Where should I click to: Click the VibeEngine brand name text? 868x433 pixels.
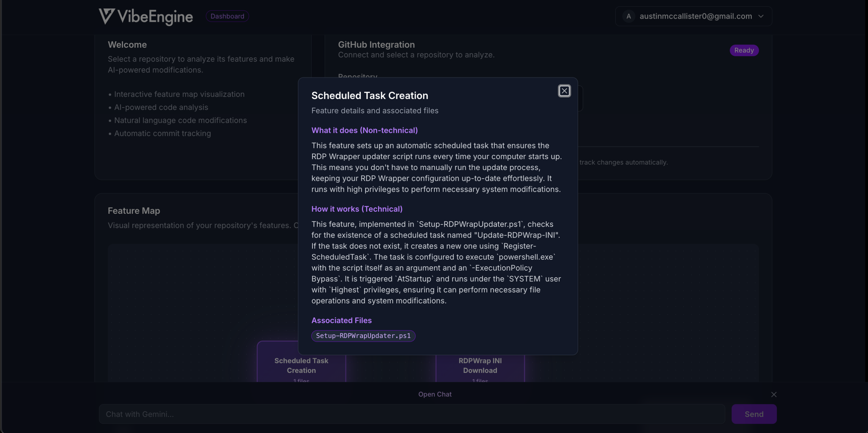(x=155, y=17)
